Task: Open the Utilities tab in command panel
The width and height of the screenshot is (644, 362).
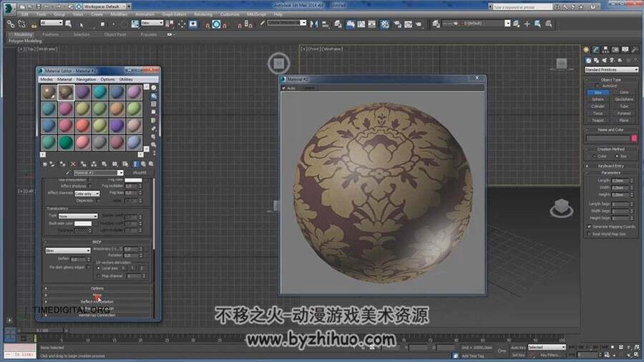Action: point(635,49)
